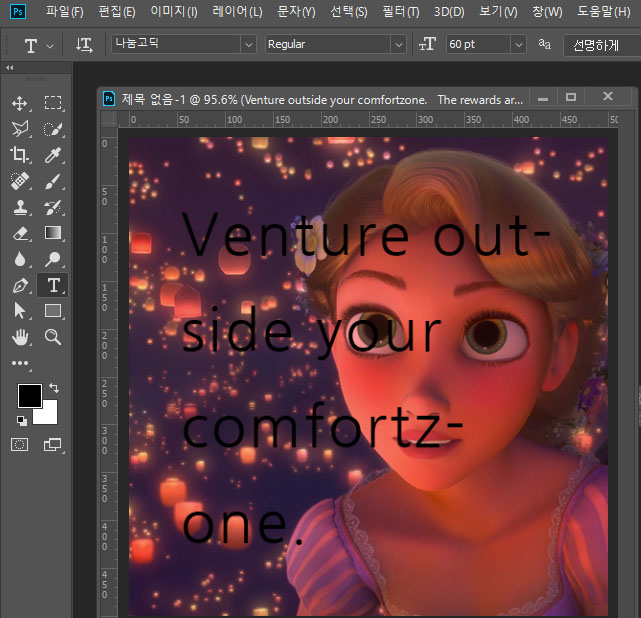This screenshot has width=641, height=618.
Task: Select the Horizontal Type tool in toolbox
Action: 53,285
